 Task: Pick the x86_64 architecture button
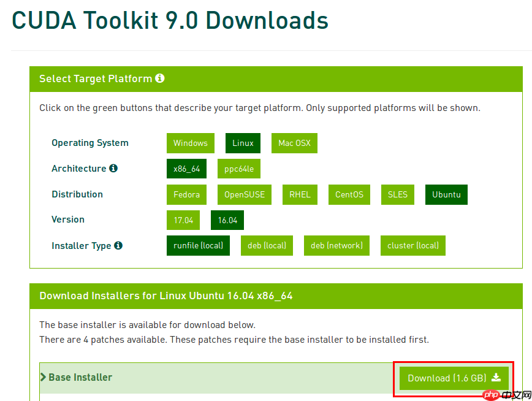pos(186,169)
